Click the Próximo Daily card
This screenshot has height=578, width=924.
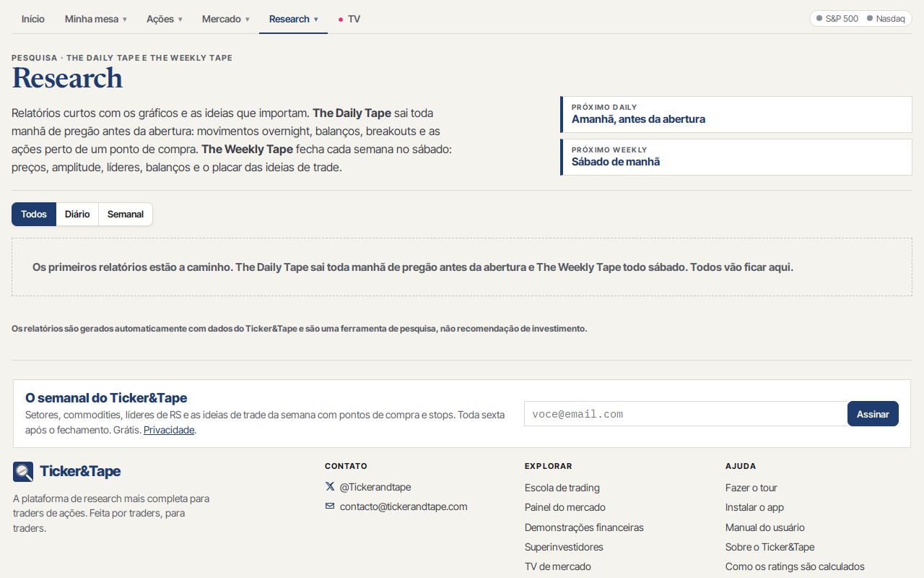coord(736,114)
